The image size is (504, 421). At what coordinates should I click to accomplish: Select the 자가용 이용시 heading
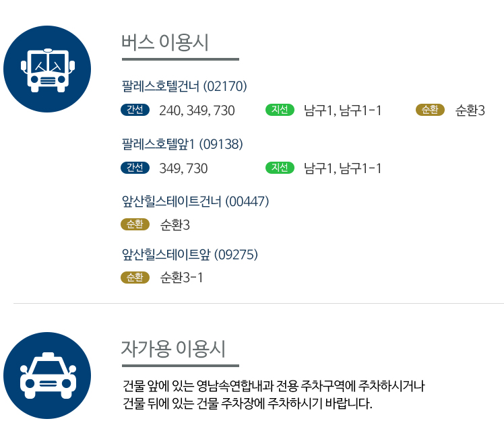pos(173,349)
